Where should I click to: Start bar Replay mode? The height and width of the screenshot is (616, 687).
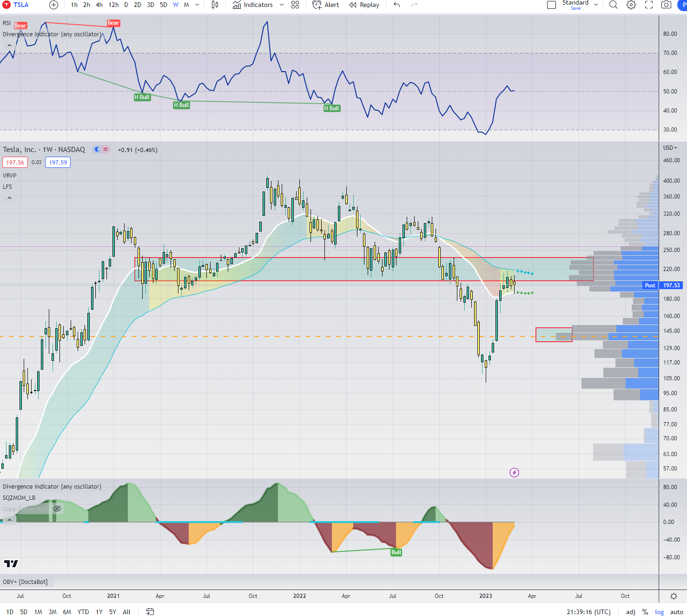point(364,5)
